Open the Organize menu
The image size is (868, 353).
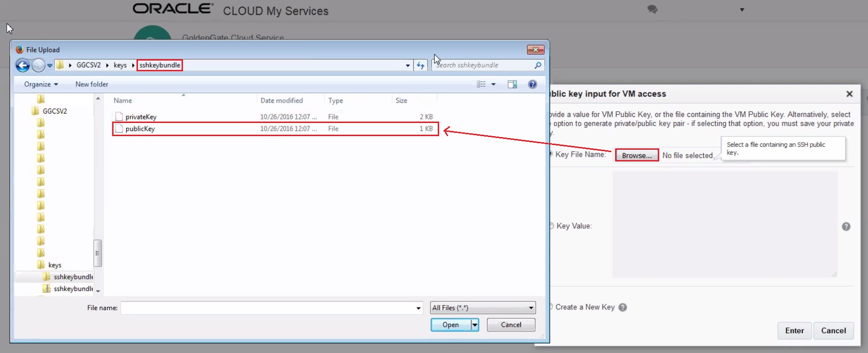[x=41, y=84]
